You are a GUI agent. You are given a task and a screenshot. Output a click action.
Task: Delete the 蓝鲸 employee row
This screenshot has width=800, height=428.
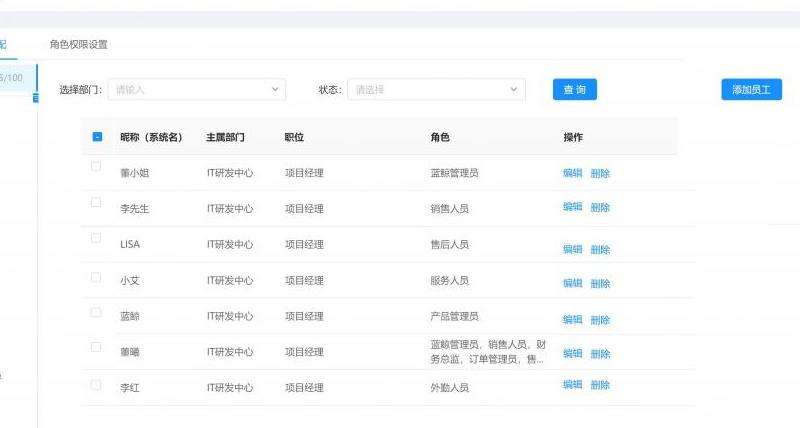point(600,320)
